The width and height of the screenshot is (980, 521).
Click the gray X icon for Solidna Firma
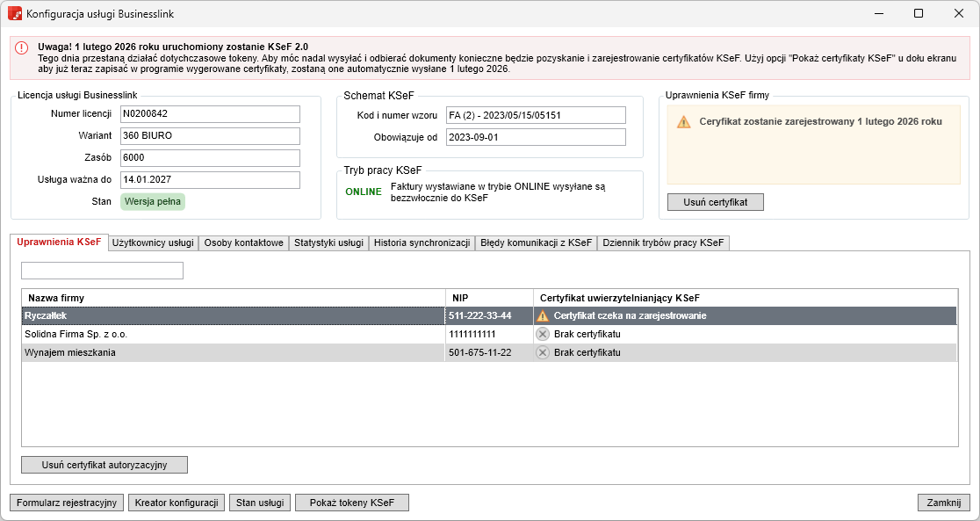[543, 334]
